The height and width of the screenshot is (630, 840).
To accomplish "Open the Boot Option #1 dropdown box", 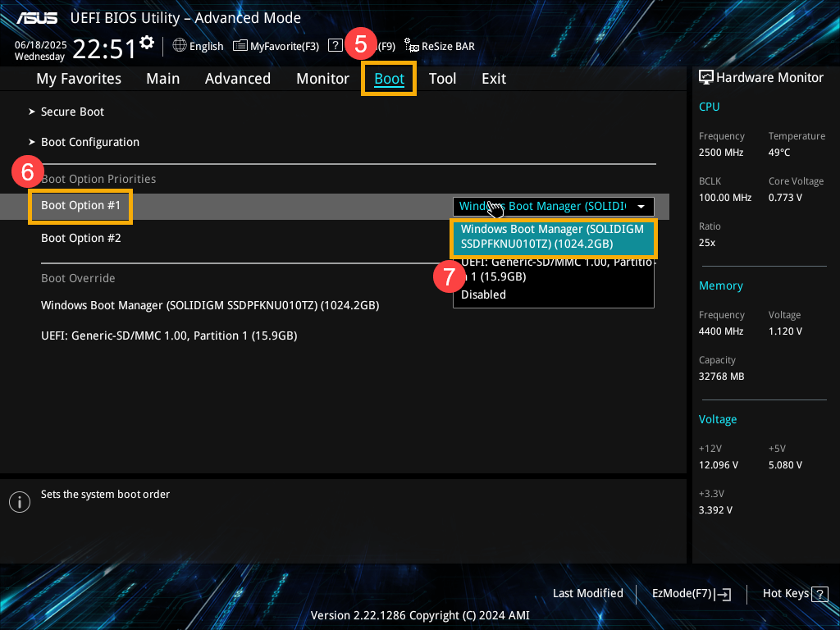I will [554, 206].
